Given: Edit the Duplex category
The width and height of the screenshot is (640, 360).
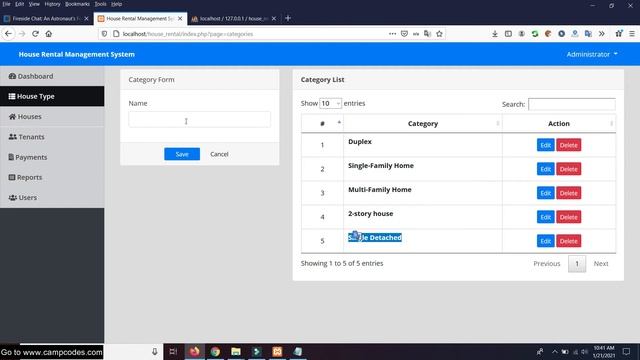Looking at the screenshot, I should pos(545,145).
